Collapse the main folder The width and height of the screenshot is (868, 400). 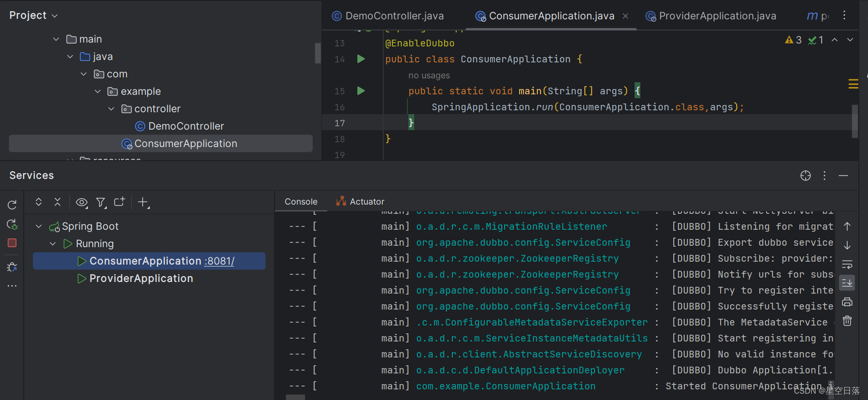click(56, 39)
